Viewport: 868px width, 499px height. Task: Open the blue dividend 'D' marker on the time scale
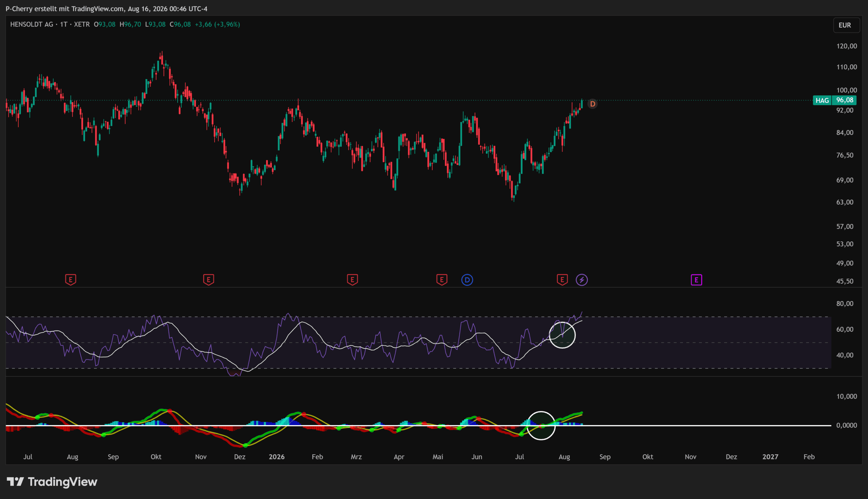click(x=467, y=280)
